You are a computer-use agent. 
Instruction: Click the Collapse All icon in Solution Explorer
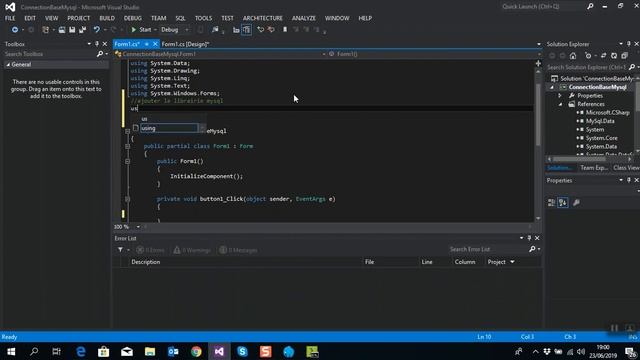[624, 56]
